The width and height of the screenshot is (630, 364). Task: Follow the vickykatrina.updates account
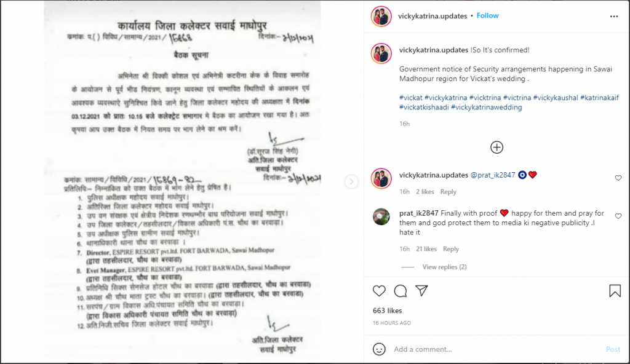pyautogui.click(x=487, y=15)
